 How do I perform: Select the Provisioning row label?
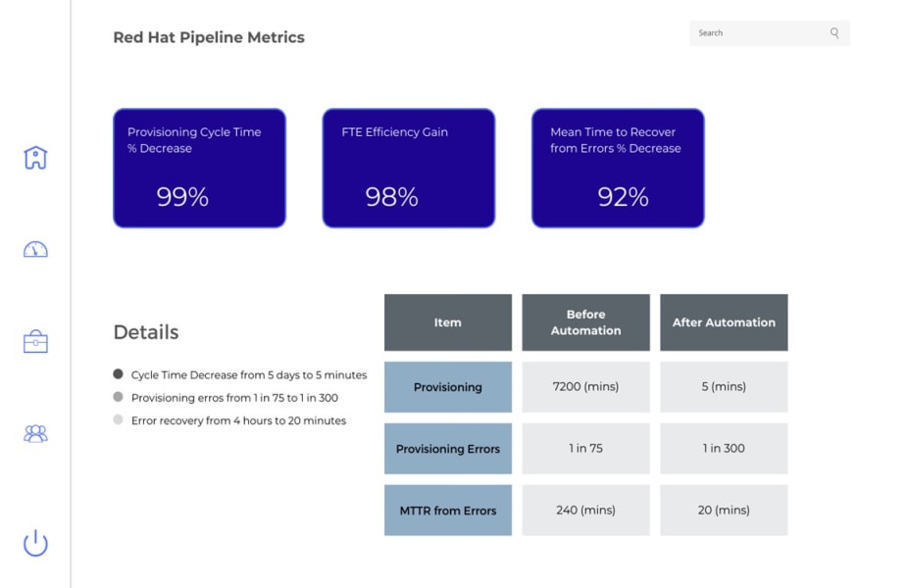point(447,387)
